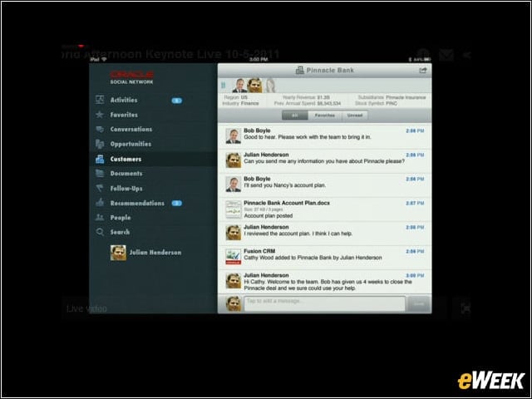Click the Recommendations count badge
This screenshot has height=399, width=532.
177,203
